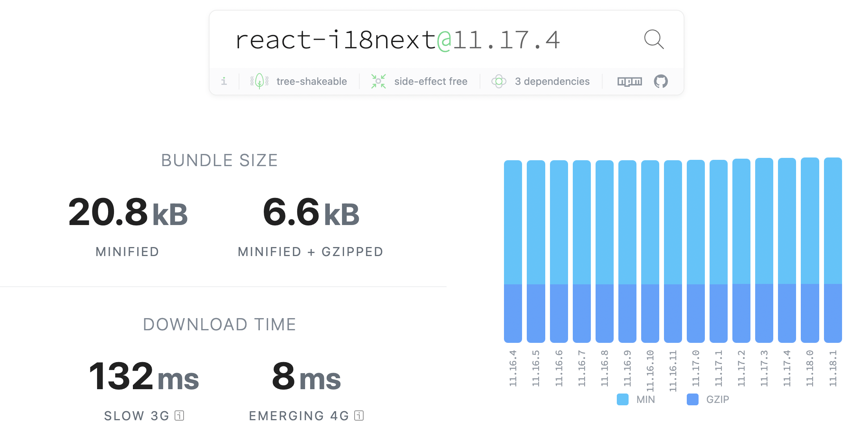Click the info icon next to EMERGING 4G
This screenshot has width=868, height=443.
(358, 416)
